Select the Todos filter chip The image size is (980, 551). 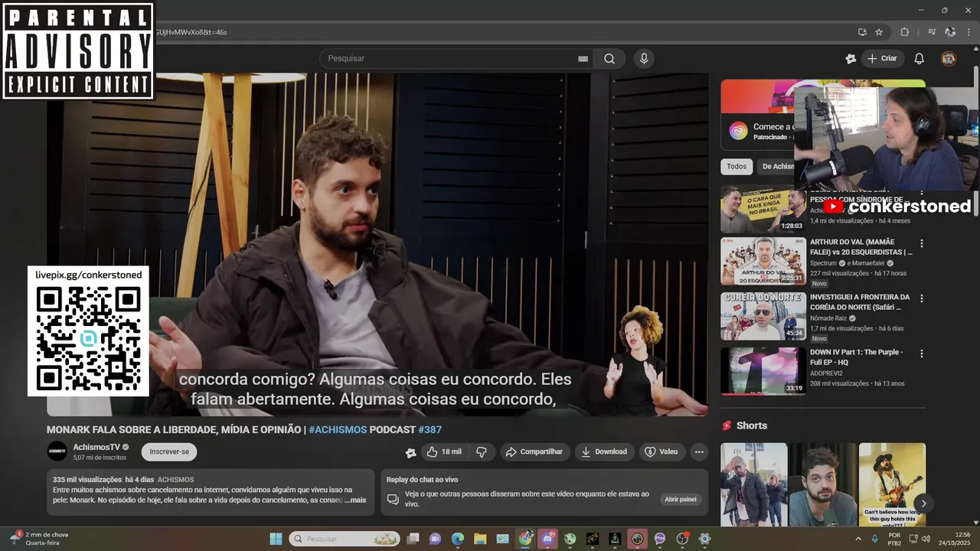pos(737,167)
